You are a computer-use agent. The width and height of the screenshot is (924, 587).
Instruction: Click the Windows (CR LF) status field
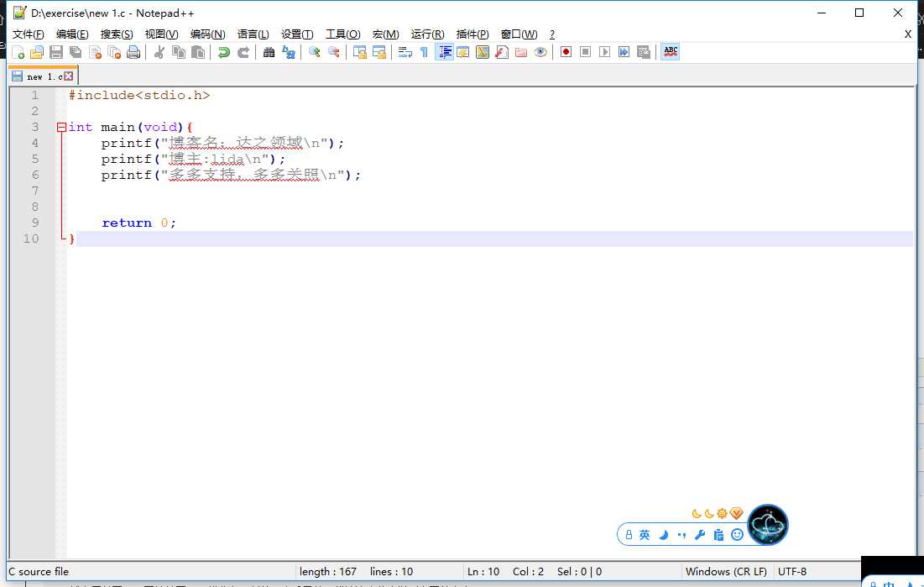coord(726,571)
